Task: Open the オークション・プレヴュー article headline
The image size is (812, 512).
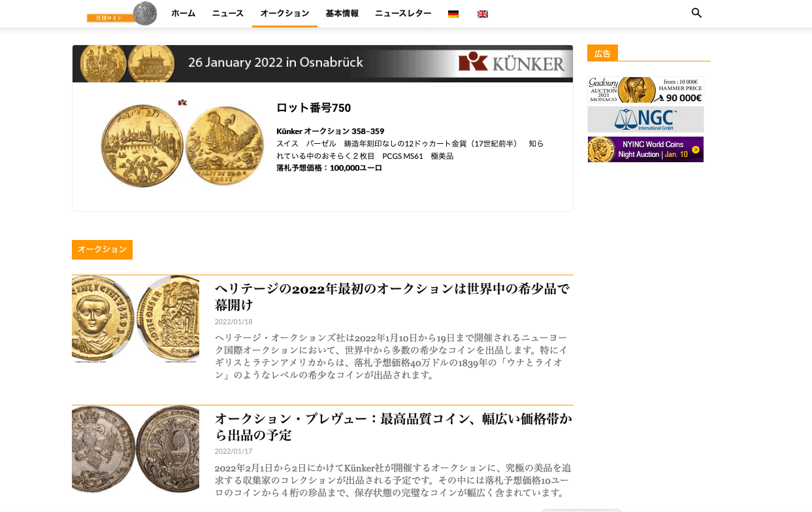Action: click(x=393, y=427)
